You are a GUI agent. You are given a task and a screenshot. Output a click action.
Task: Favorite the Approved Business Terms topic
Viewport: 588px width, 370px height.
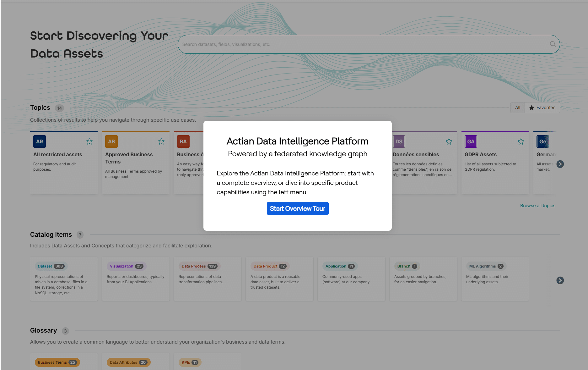click(x=161, y=141)
